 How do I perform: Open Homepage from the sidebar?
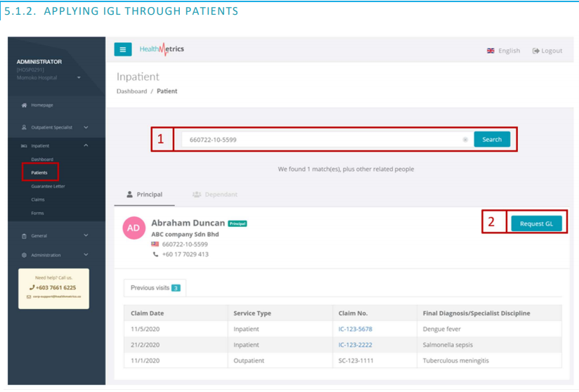(x=41, y=105)
